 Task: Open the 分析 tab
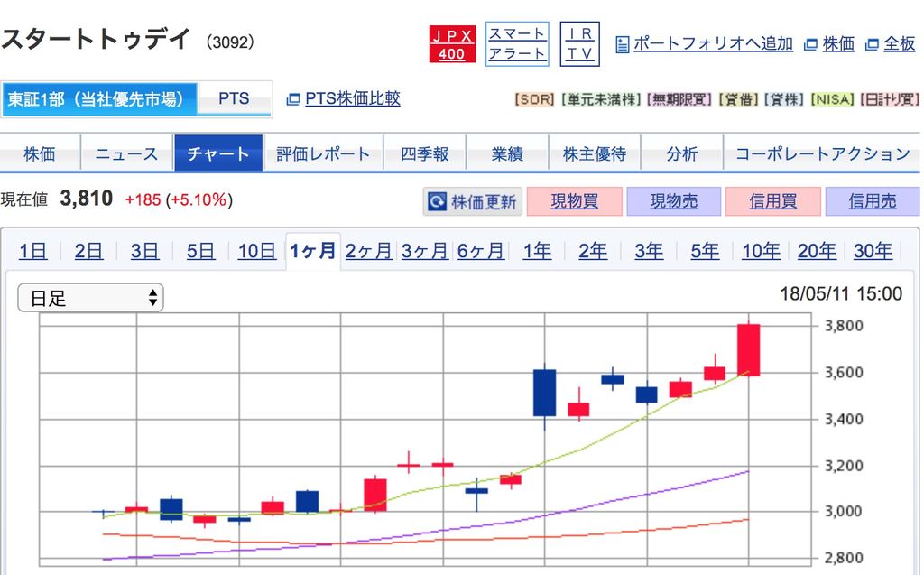[x=682, y=153]
